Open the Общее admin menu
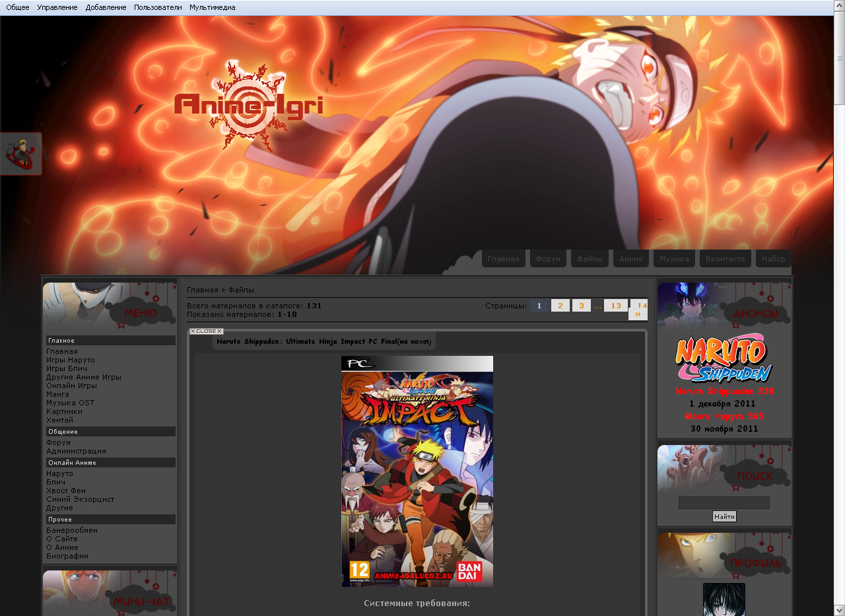This screenshot has width=845, height=616. point(18,7)
